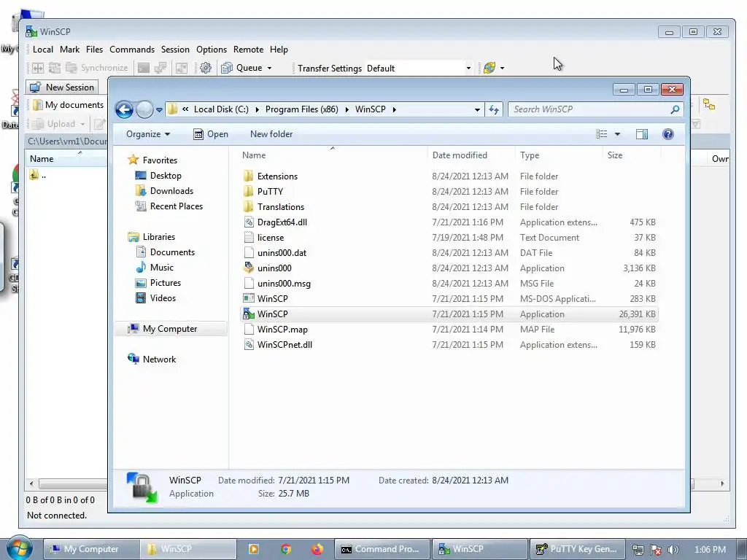Expand the Queue dropdown arrow in WinSCP
Image resolution: width=747 pixels, height=560 pixels.
pos(270,68)
